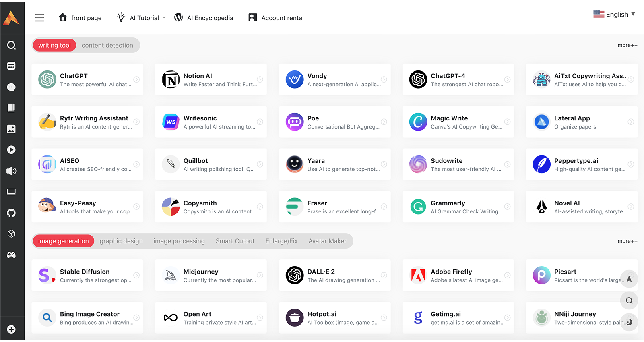Click the floating scroll-to-top arrow button

coord(629,279)
